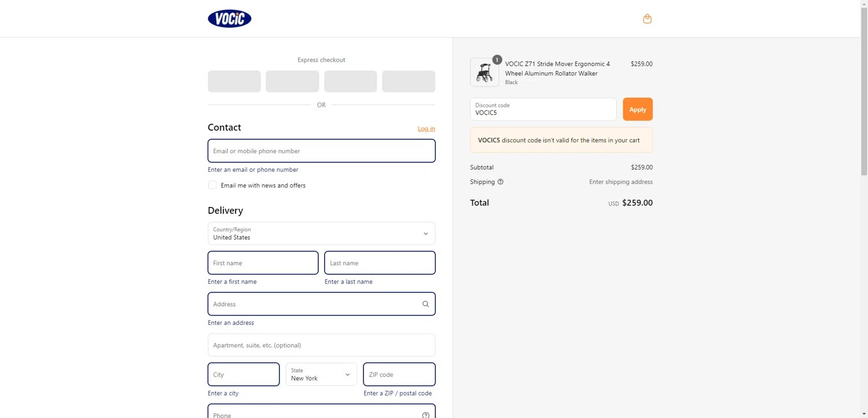Viewport: 868px width, 418px height.
Task: Toggle 'Email me with news and offers' checkbox
Action: click(212, 185)
